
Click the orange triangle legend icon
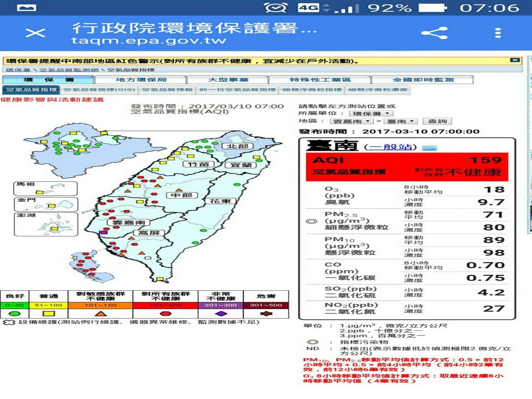[x=101, y=313]
